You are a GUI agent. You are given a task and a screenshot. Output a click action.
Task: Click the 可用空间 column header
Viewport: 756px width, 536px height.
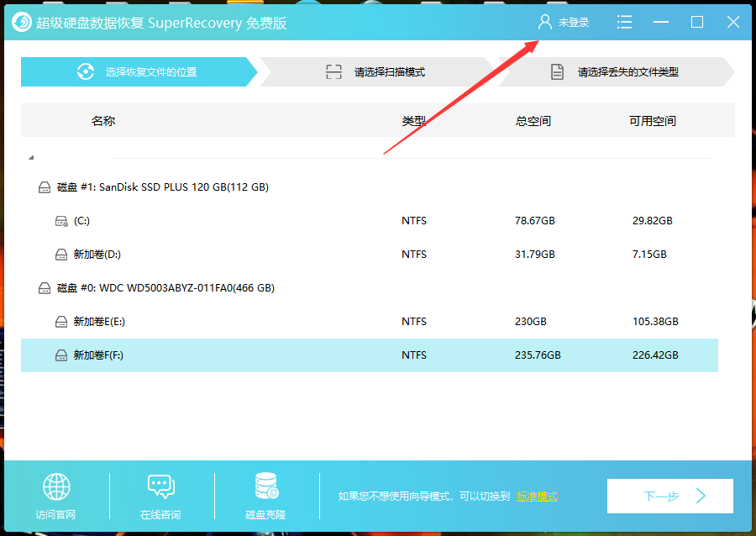point(653,121)
